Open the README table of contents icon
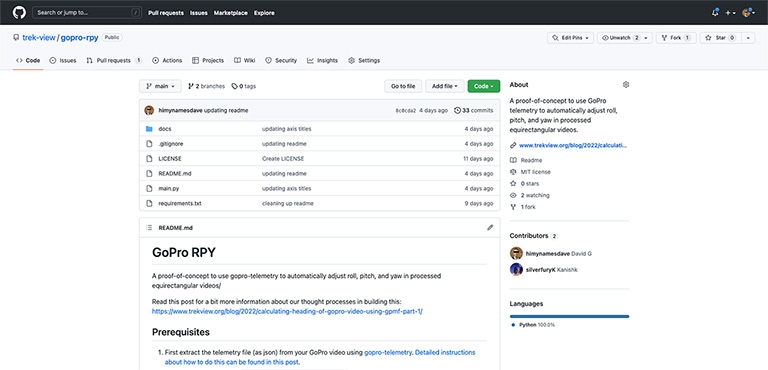Screen dimensions: 768x370 (x=149, y=228)
